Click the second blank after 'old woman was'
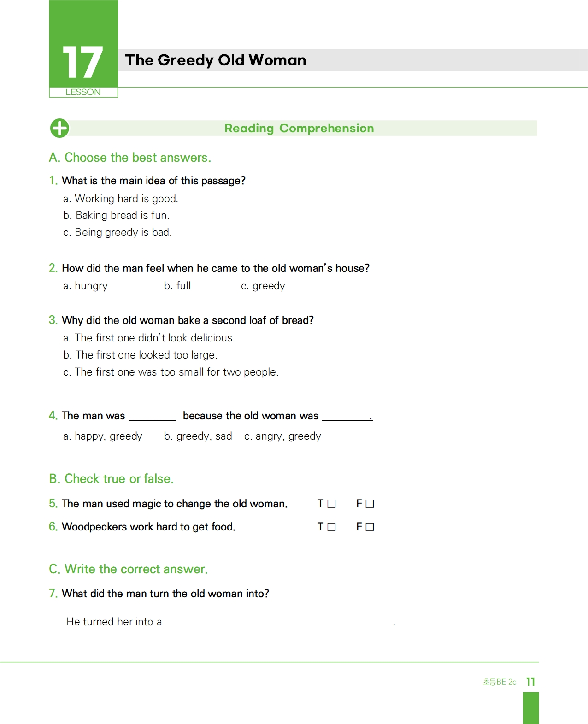This screenshot has height=724, width=588. [x=347, y=416]
